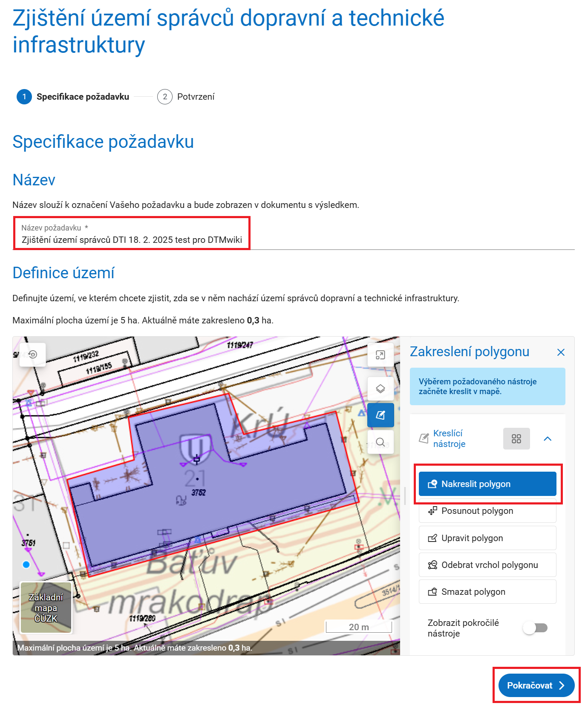
Task: Select the Nakreslit polygon tool
Action: [487, 484]
